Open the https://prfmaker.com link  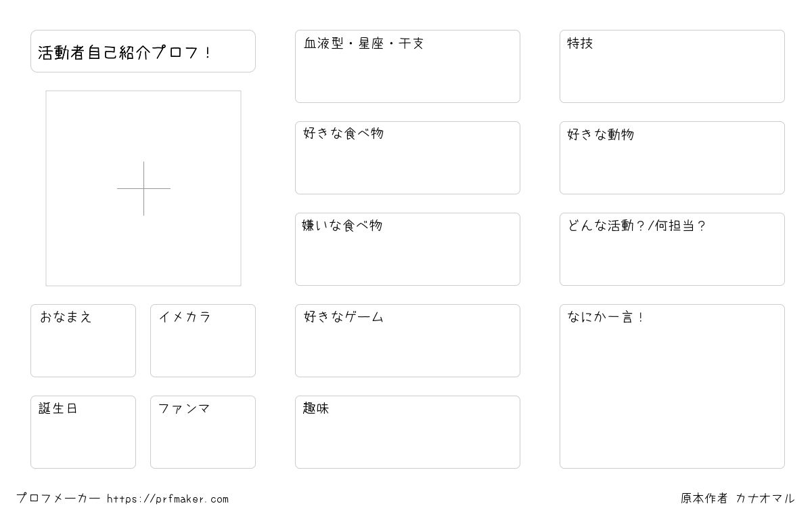coord(168,499)
